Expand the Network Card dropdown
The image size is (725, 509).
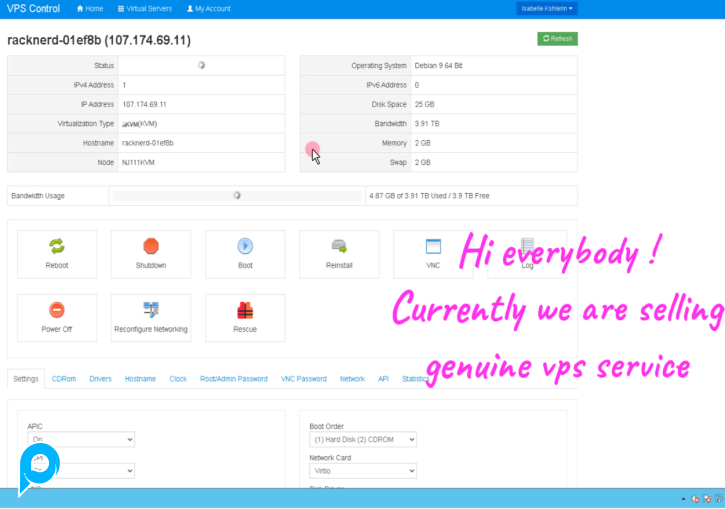coord(363,471)
